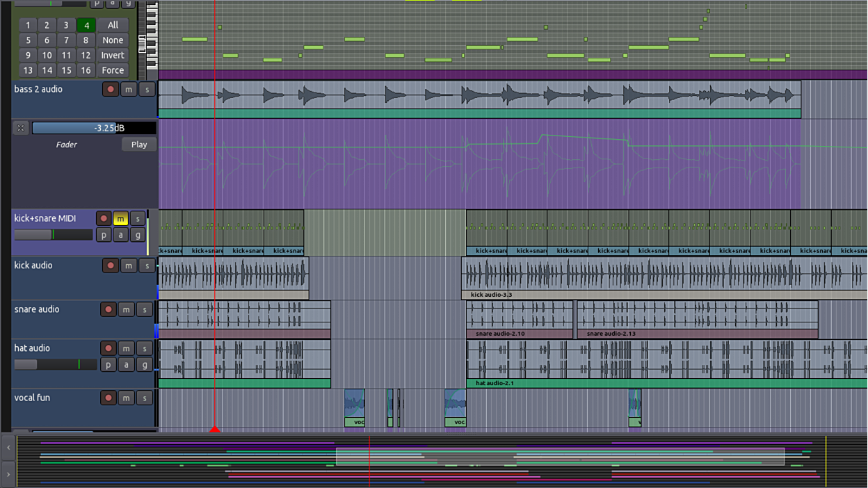Click the red playhead marker on timeline
This screenshot has height=488, width=868.
[x=215, y=429]
